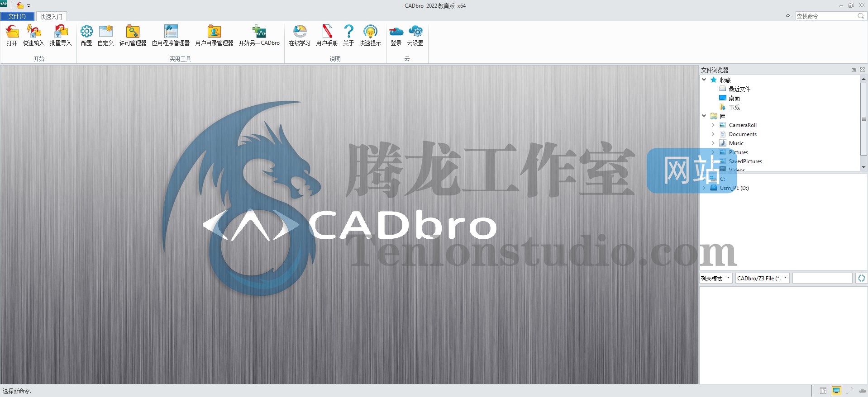The image size is (868, 397).
Task: Float the 文件浏览器 panel with undock icon
Action: click(854, 70)
